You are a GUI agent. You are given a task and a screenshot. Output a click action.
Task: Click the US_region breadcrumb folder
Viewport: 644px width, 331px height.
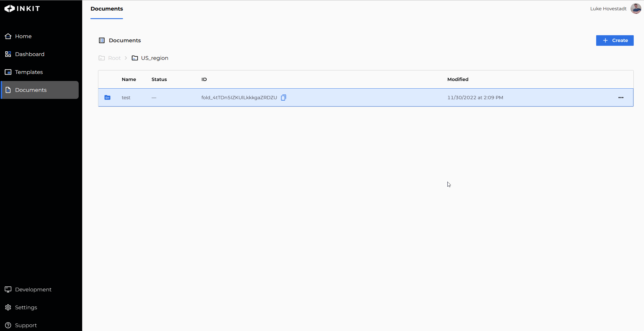pyautogui.click(x=154, y=58)
